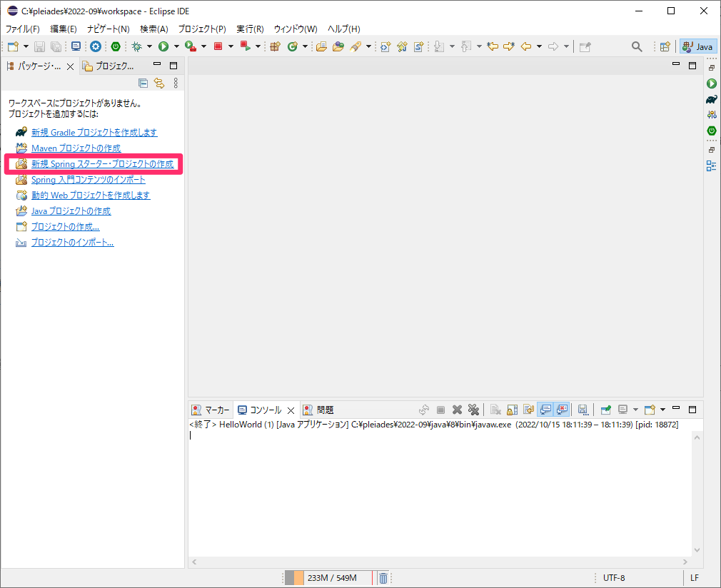The image size is (721, 588).
Task: Expand the red Stop dropdown arrow
Action: tap(231, 46)
